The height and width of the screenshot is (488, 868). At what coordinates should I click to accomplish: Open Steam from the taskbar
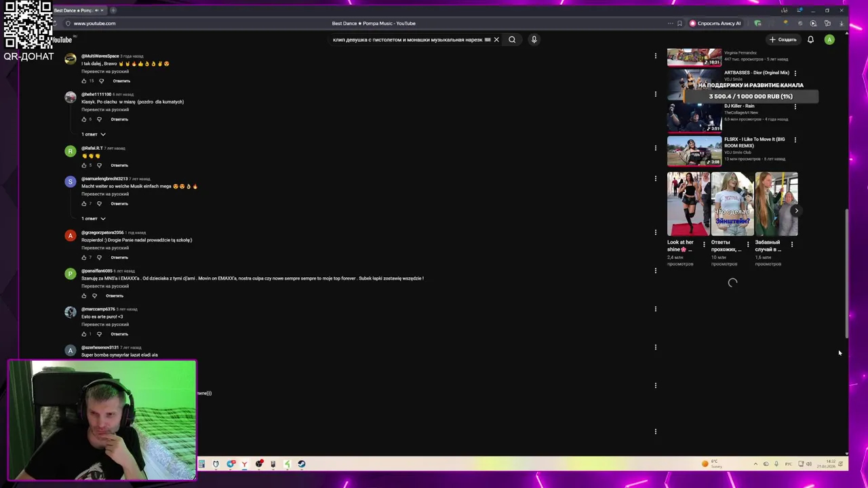(302, 464)
